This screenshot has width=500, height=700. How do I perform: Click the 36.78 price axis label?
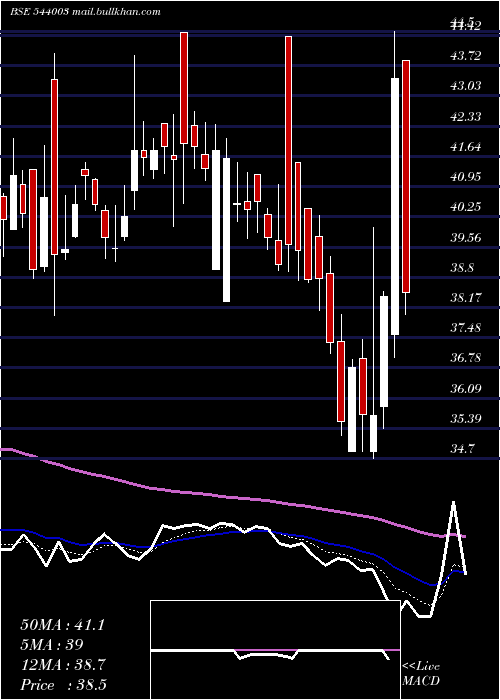point(466,358)
